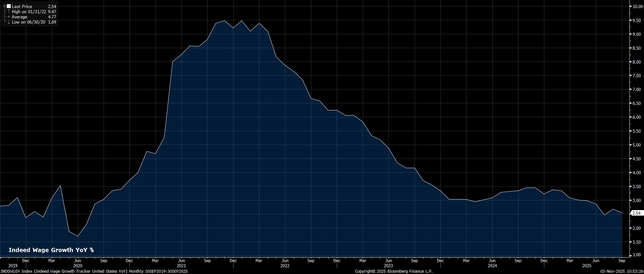Click the white Last Price color swatch
The width and height of the screenshot is (644, 274).
point(9,6)
